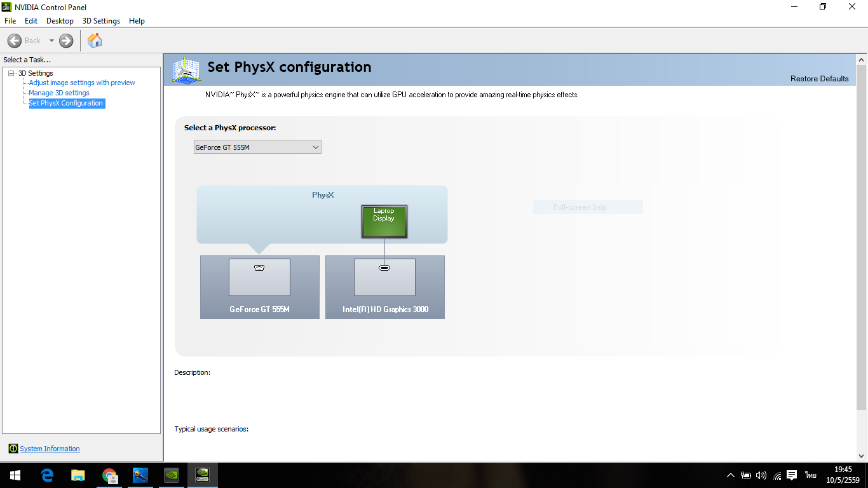The image size is (868, 488).
Task: Click the PhysX configuration header icon
Action: click(x=186, y=70)
